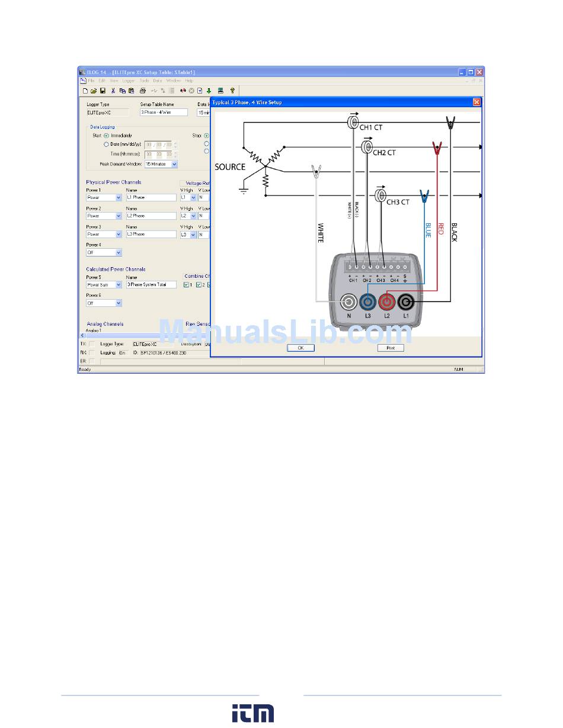This screenshot has height=728, width=563.
Task: Click the New file toolbar icon
Action: tap(85, 91)
